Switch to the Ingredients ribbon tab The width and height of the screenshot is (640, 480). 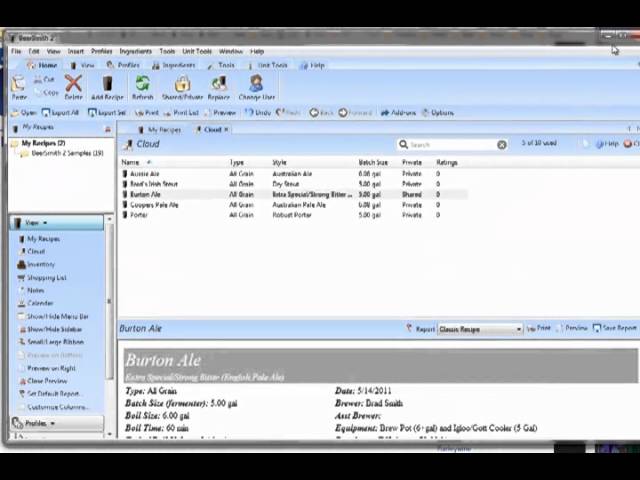[173, 65]
